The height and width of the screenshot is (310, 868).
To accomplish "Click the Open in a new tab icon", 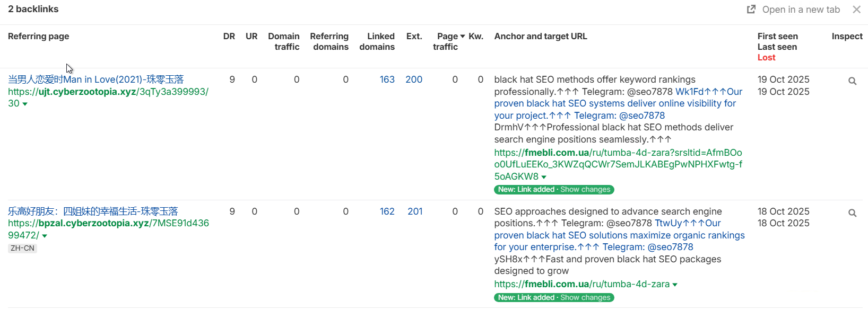I will coord(751,10).
